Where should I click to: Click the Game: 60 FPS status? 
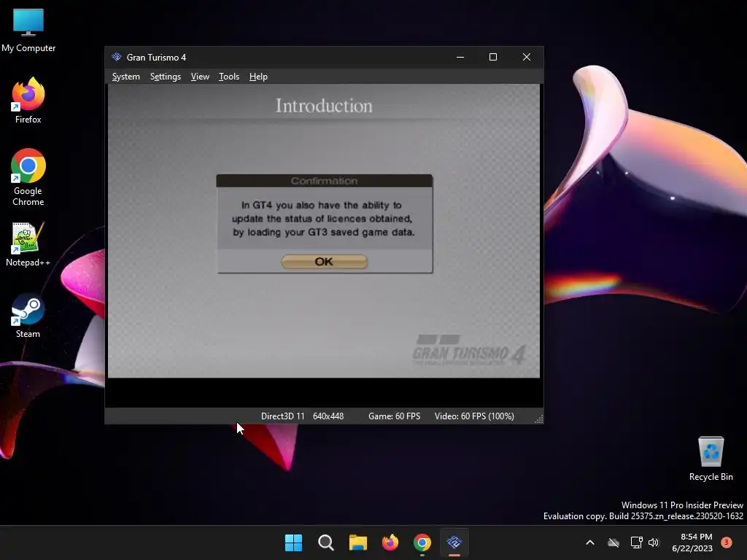[394, 416]
